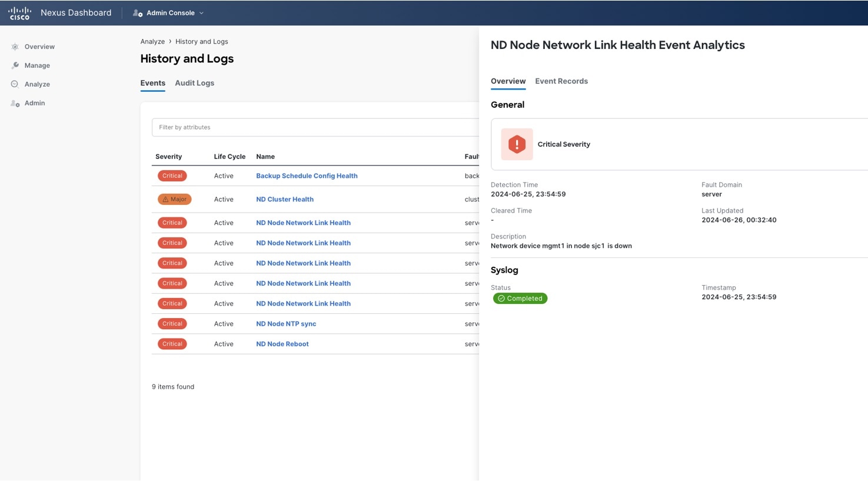This screenshot has width=868, height=490.
Task: Click the Analyze breadcrumb link
Action: 152,41
